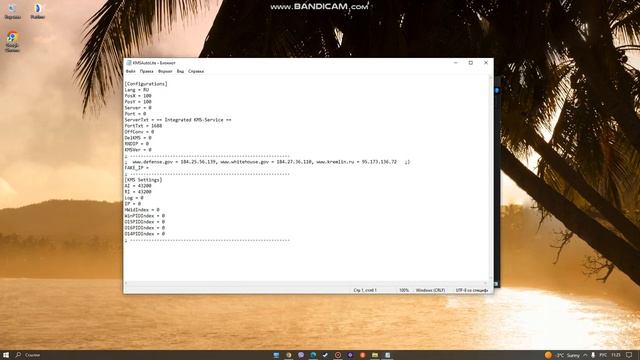
Task: Open Microsoft Edge from taskbar
Action: click(x=313, y=355)
